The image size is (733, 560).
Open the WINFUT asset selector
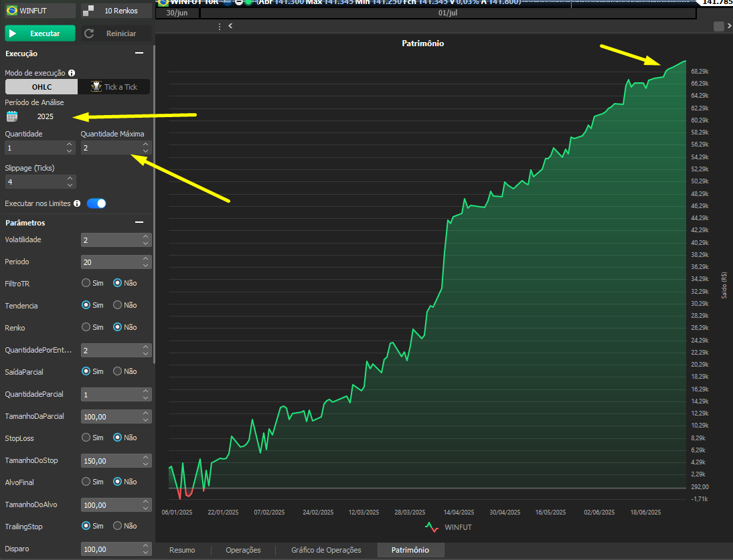[39, 10]
